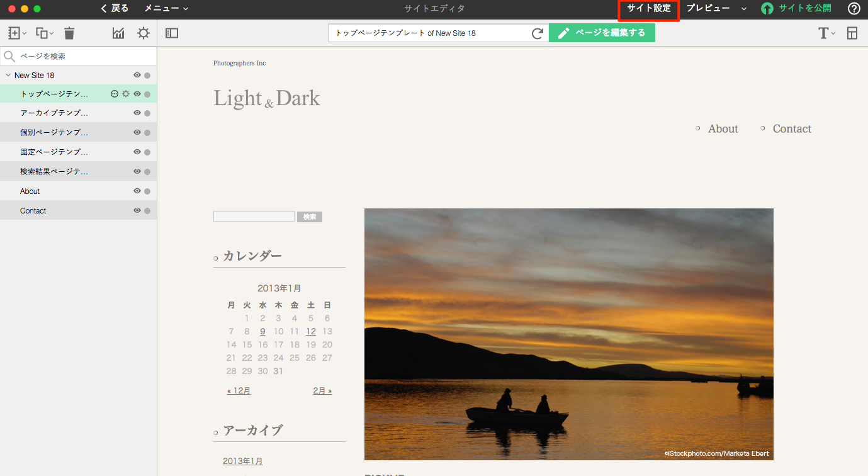The width and height of the screenshot is (868, 476).
Task: Open サイト設定 in the top bar
Action: click(649, 9)
